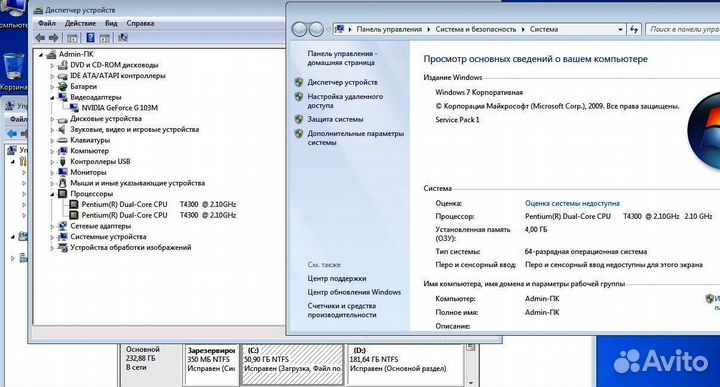Open Центр обновления Windows link
720x387 pixels.
tap(354, 292)
